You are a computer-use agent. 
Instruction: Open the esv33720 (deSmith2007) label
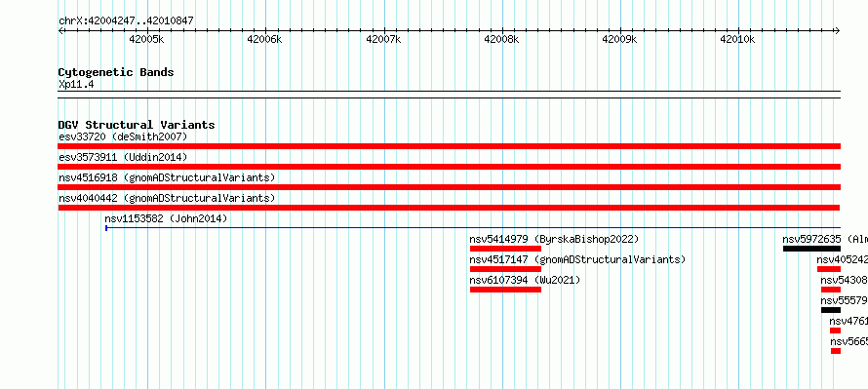coord(124,136)
